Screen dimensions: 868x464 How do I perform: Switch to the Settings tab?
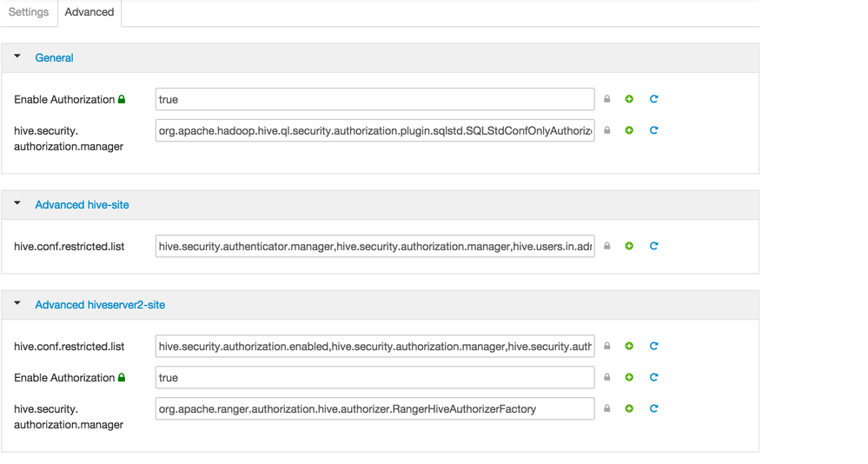coord(29,12)
